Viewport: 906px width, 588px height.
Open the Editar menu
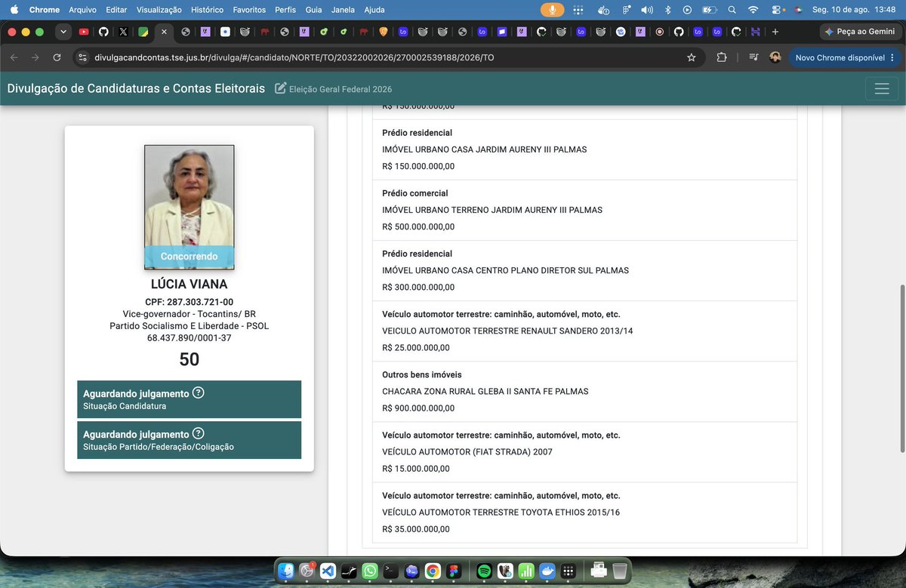click(x=116, y=10)
